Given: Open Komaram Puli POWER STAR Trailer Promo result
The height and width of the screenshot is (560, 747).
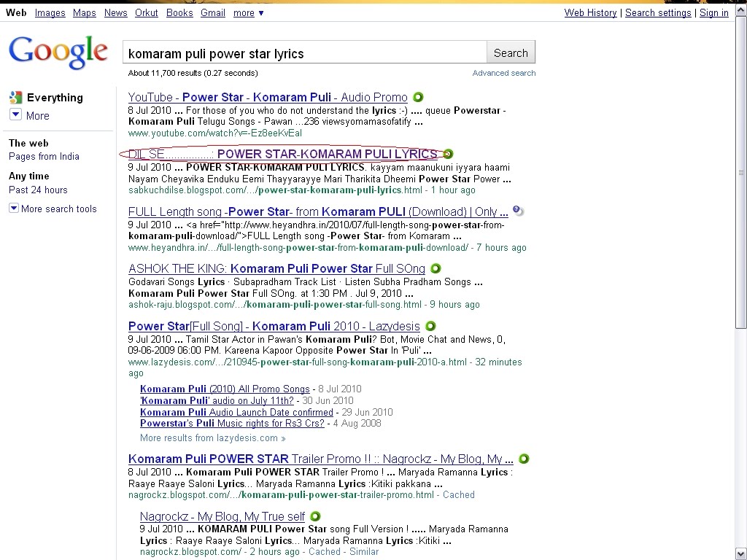Looking at the screenshot, I should coord(321,459).
